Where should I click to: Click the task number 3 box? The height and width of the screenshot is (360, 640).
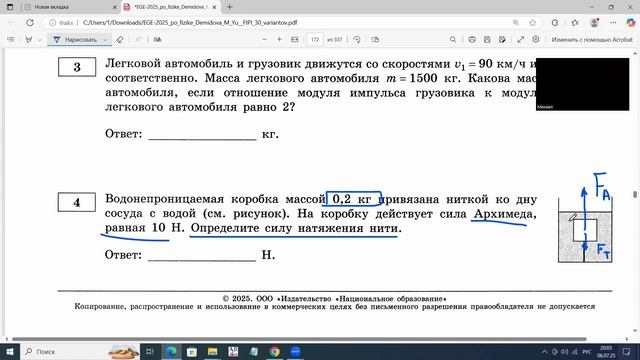(x=77, y=67)
